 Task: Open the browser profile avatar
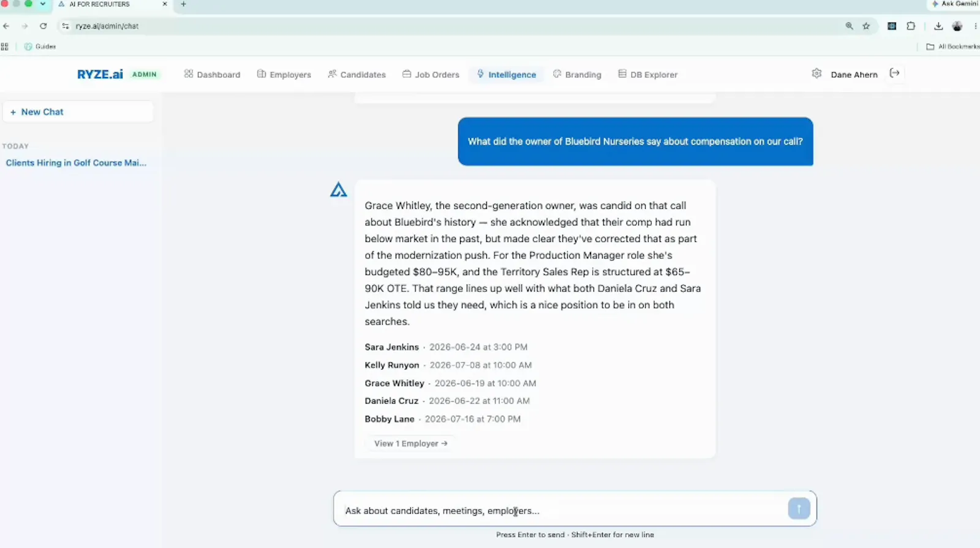coord(957,26)
